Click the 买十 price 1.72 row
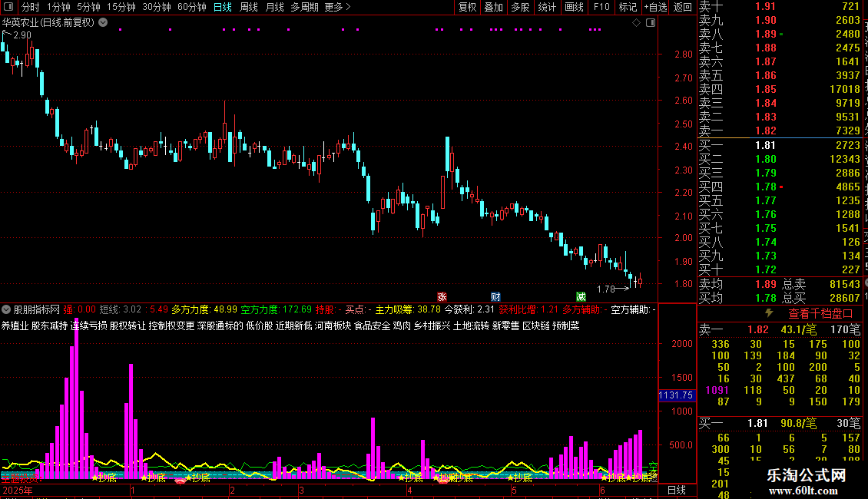The image size is (868, 499). [780, 269]
